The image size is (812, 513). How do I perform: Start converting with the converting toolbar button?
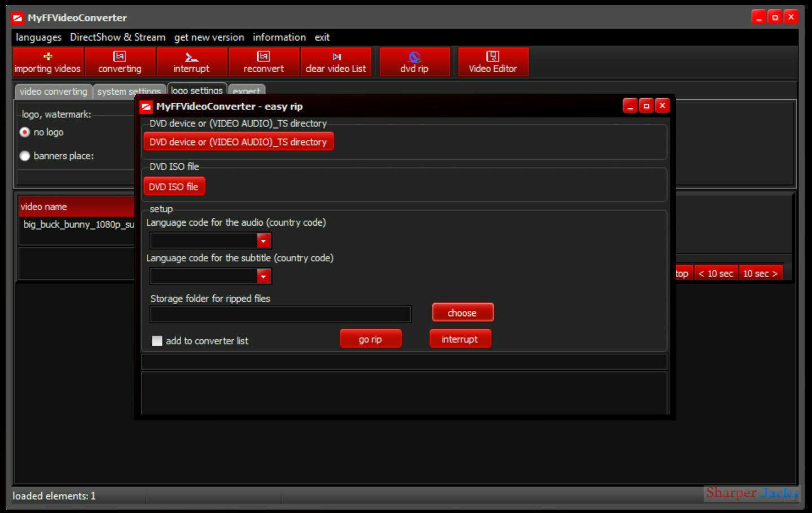120,62
